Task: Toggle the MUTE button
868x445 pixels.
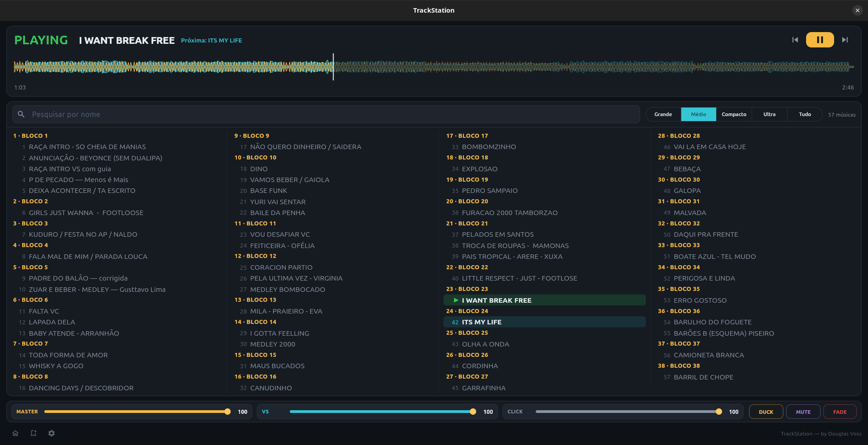Action: 803,412
